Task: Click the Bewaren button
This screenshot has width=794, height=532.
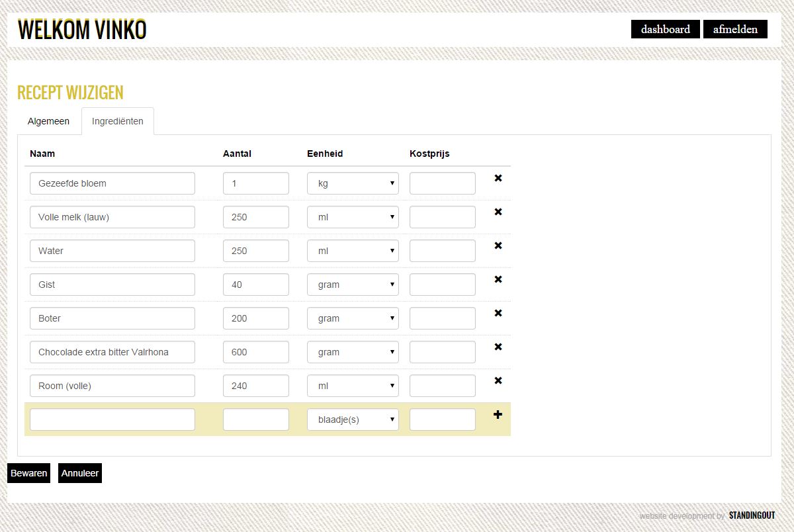Action: point(29,473)
